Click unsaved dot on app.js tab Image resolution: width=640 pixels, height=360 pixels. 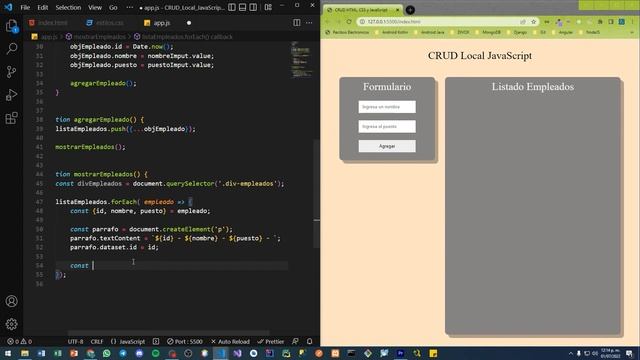(x=189, y=23)
